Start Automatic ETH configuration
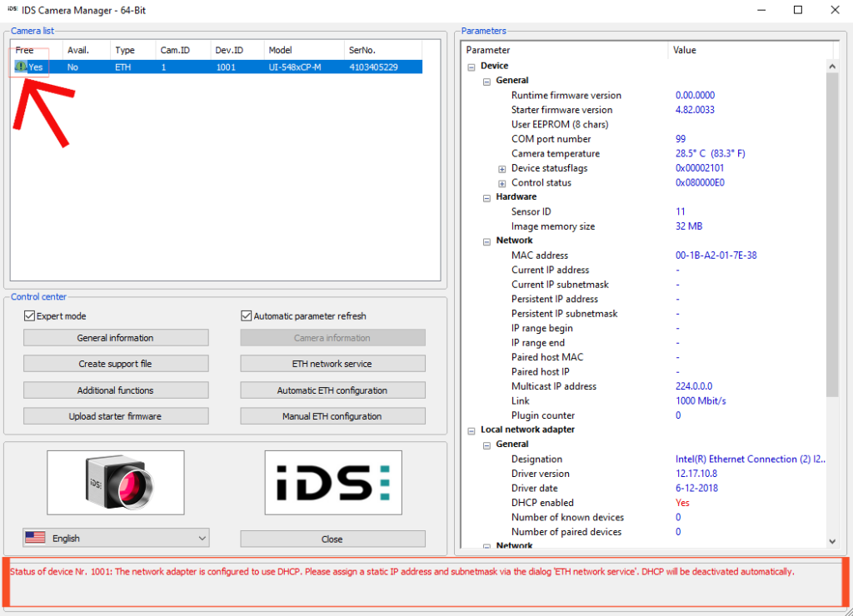The image size is (853, 616). pyautogui.click(x=332, y=390)
